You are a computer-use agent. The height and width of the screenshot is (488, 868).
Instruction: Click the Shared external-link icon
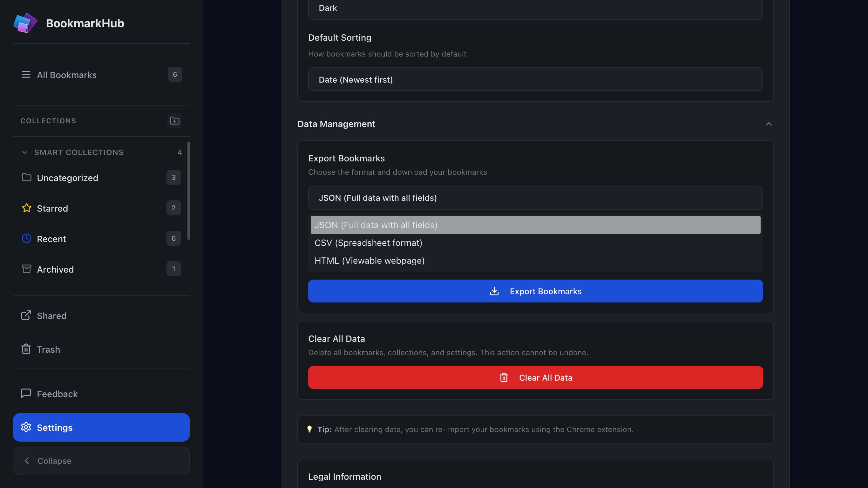[26, 315]
